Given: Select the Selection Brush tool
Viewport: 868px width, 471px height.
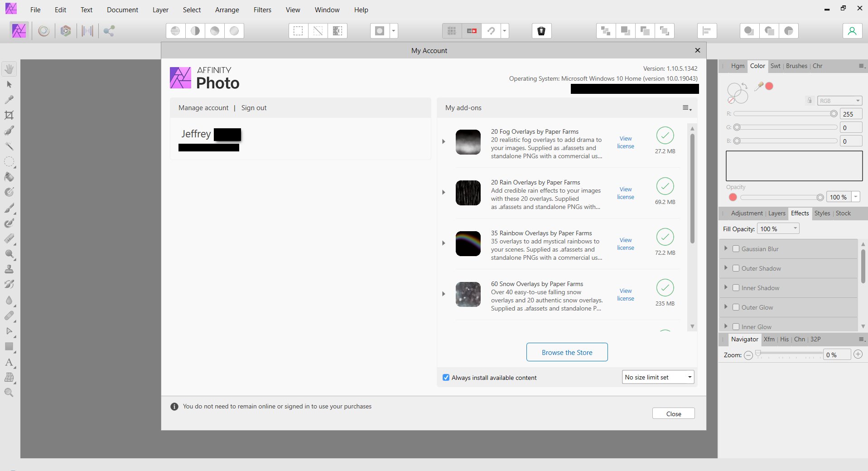Looking at the screenshot, I should pos(9,131).
